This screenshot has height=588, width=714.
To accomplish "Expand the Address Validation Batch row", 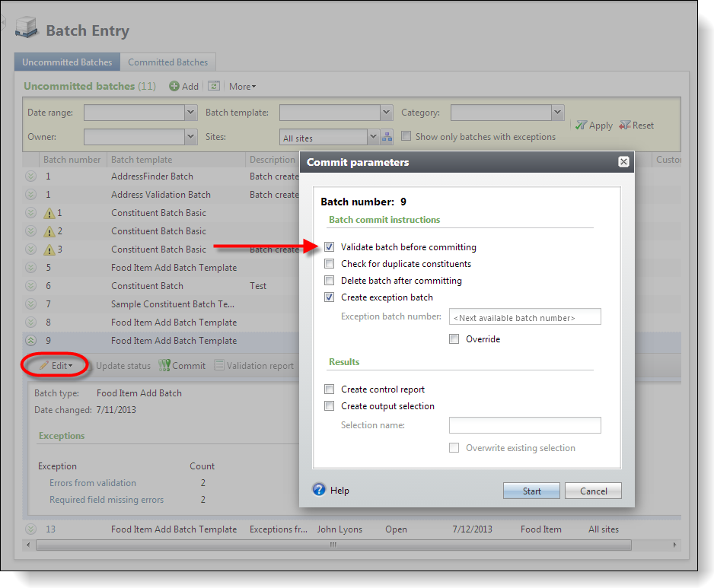I will 30,194.
